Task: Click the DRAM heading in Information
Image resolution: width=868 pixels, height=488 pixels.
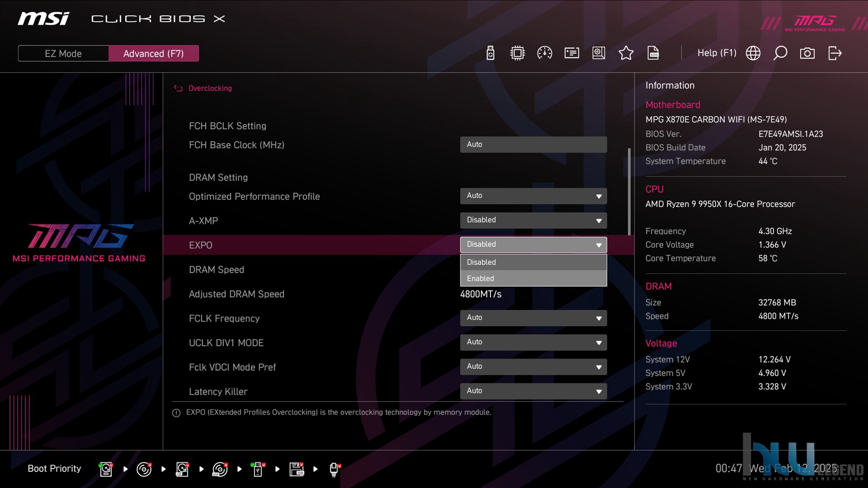Action: point(658,287)
